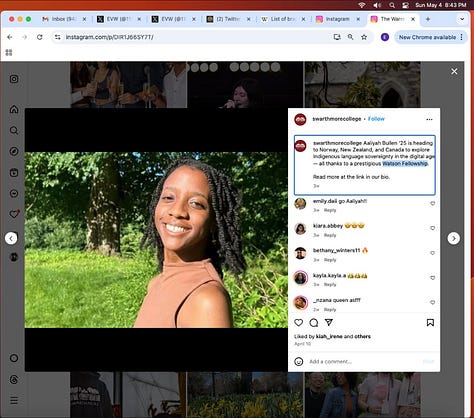Viewport: 474px width, 418px height.
Task: Go to previous post arrow
Action: pyautogui.click(x=11, y=238)
